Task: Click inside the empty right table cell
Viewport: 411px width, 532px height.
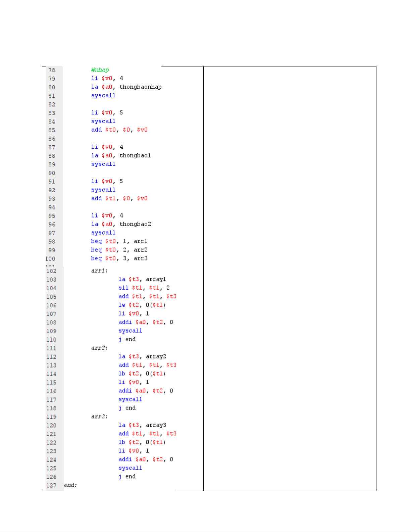Action: (289, 279)
